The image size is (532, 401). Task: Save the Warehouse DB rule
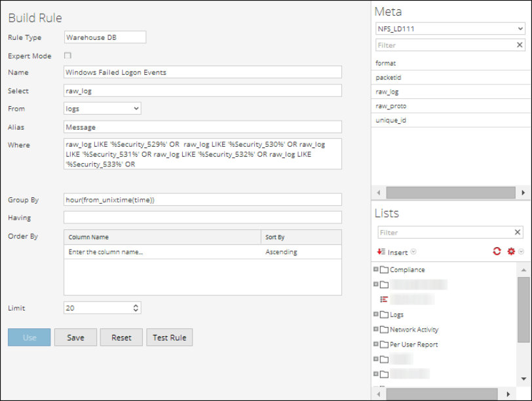point(75,337)
